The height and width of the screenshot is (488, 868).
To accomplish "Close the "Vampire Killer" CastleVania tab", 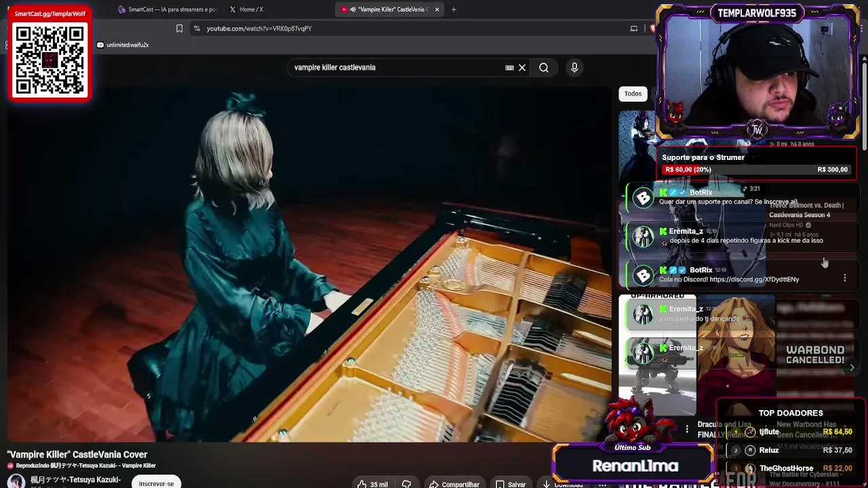I will point(437,9).
